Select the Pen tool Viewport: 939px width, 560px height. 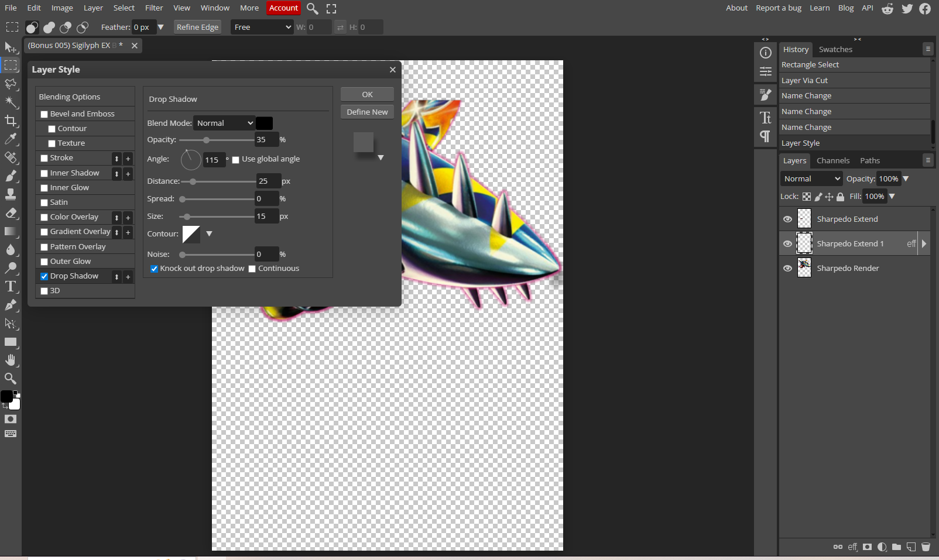point(11,305)
